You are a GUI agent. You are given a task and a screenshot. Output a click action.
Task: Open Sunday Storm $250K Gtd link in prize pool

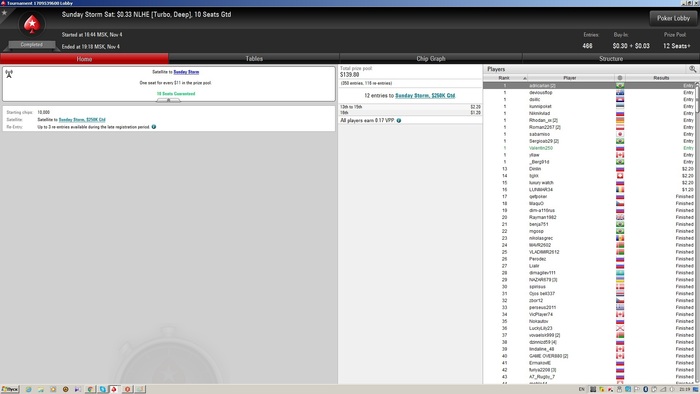coord(425,95)
